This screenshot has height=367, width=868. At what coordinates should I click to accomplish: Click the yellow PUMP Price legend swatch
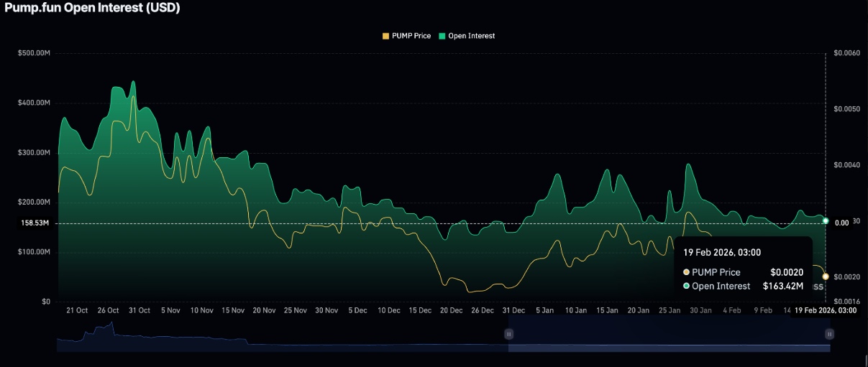point(385,35)
